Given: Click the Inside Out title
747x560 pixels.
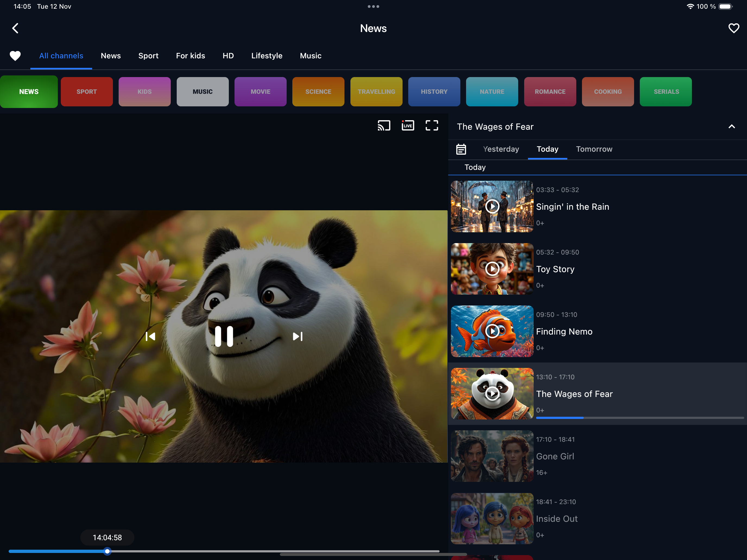Looking at the screenshot, I should (557, 519).
